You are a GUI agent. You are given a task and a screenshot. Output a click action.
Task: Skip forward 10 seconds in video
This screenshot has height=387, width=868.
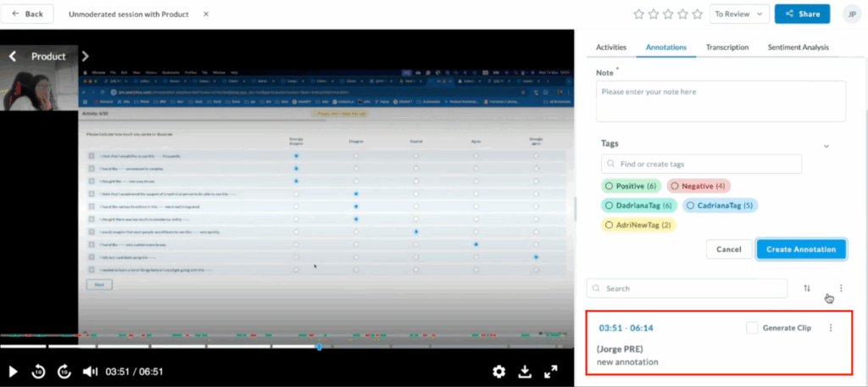click(64, 372)
